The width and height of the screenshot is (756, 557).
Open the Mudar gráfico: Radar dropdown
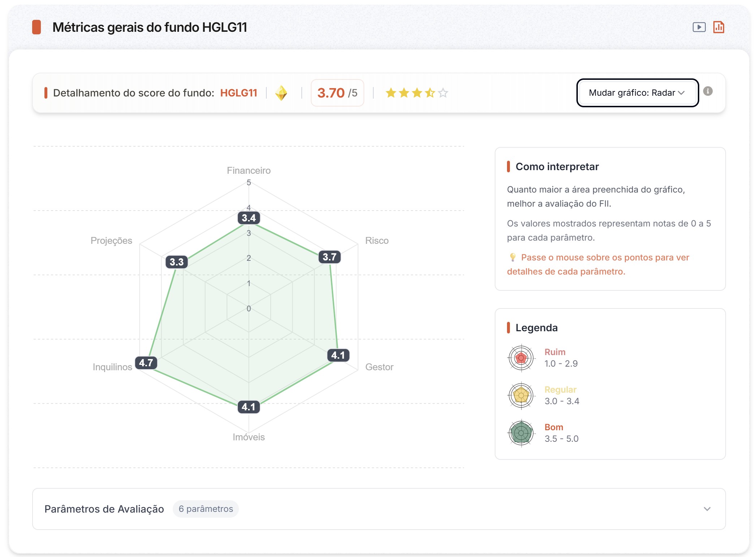click(638, 92)
